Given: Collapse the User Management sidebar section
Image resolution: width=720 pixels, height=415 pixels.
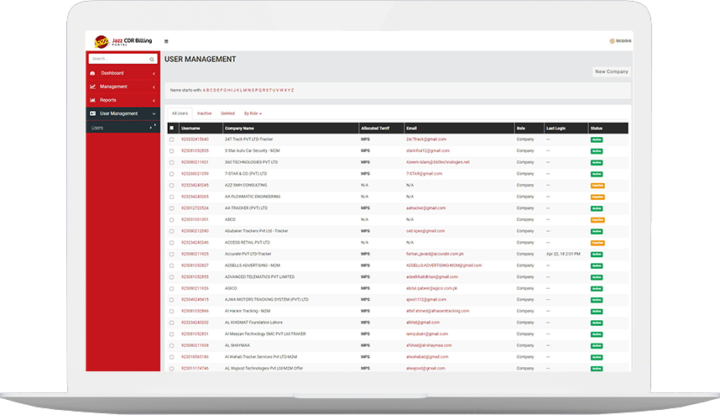Looking at the screenshot, I should (x=153, y=114).
